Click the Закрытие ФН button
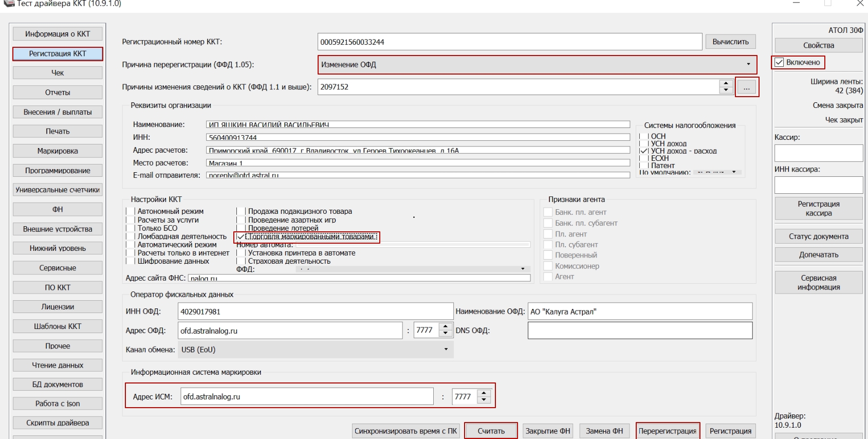 pos(547,431)
